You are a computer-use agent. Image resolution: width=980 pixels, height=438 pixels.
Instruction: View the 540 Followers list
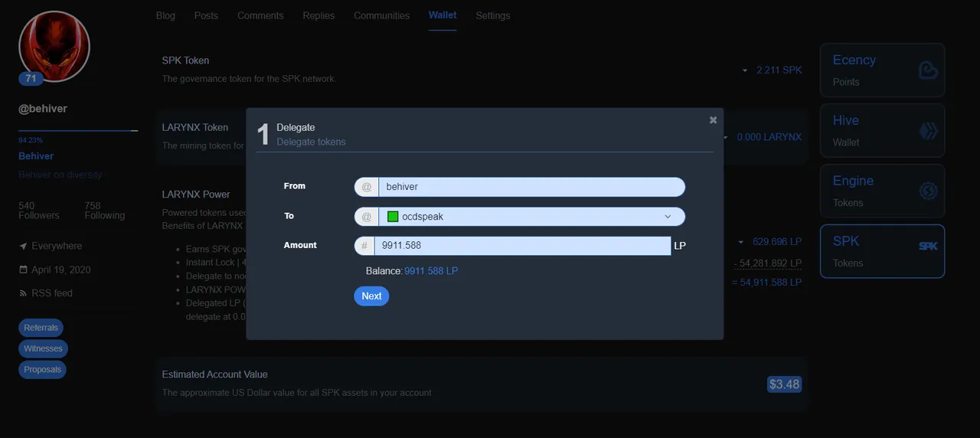[38, 211]
